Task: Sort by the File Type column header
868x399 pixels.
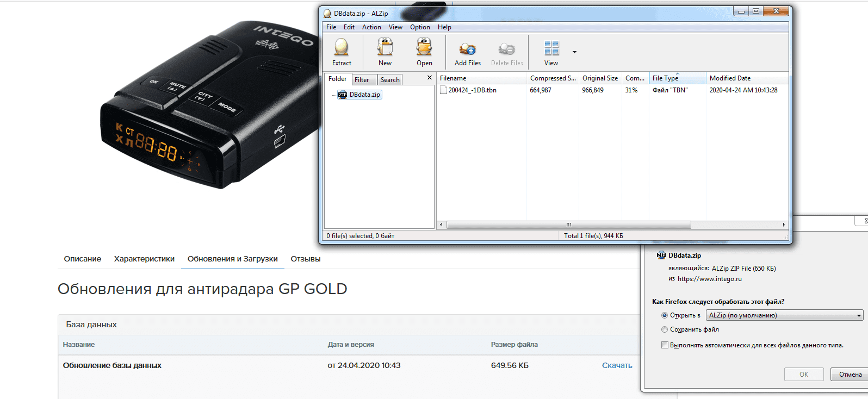Action: (x=666, y=78)
